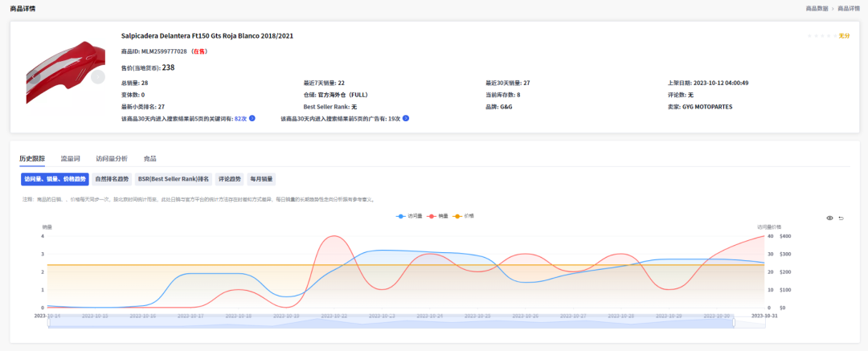
Task: Click the price value 238
Action: tap(168, 67)
